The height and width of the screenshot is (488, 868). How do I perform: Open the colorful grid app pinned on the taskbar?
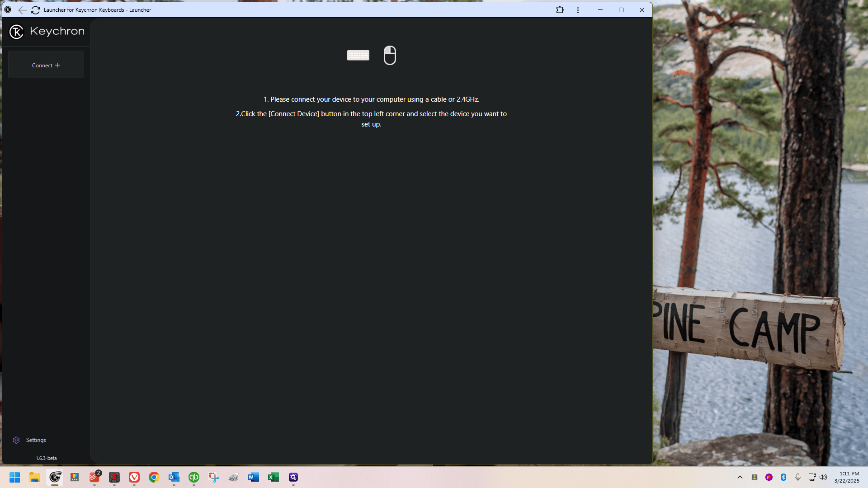pyautogui.click(x=75, y=477)
